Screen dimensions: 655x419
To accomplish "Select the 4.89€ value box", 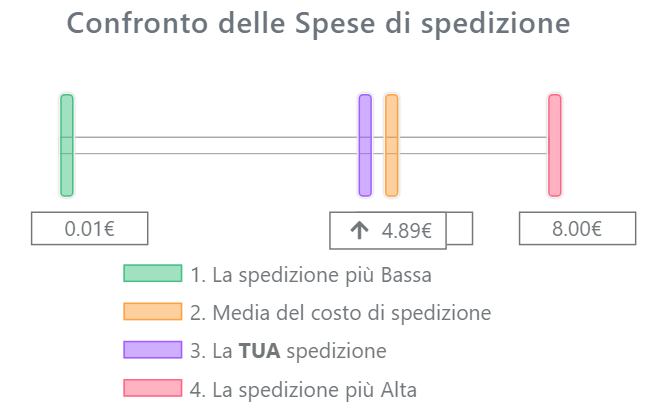I will [388, 231].
